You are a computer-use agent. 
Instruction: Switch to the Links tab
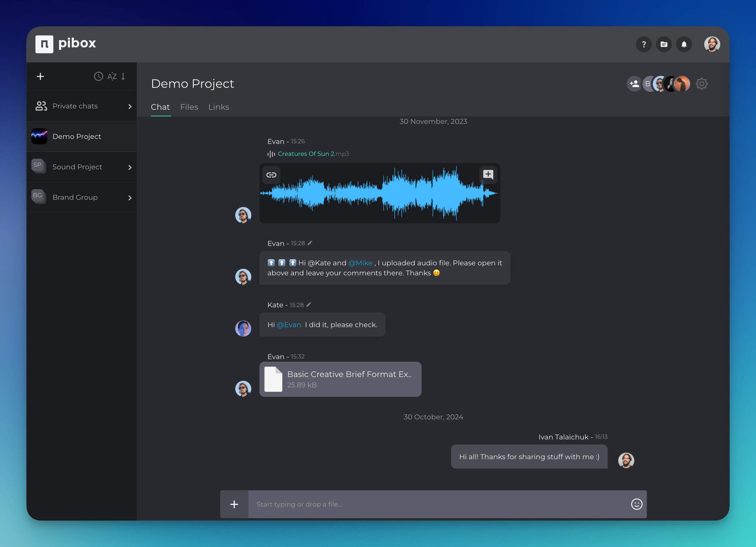click(x=218, y=107)
